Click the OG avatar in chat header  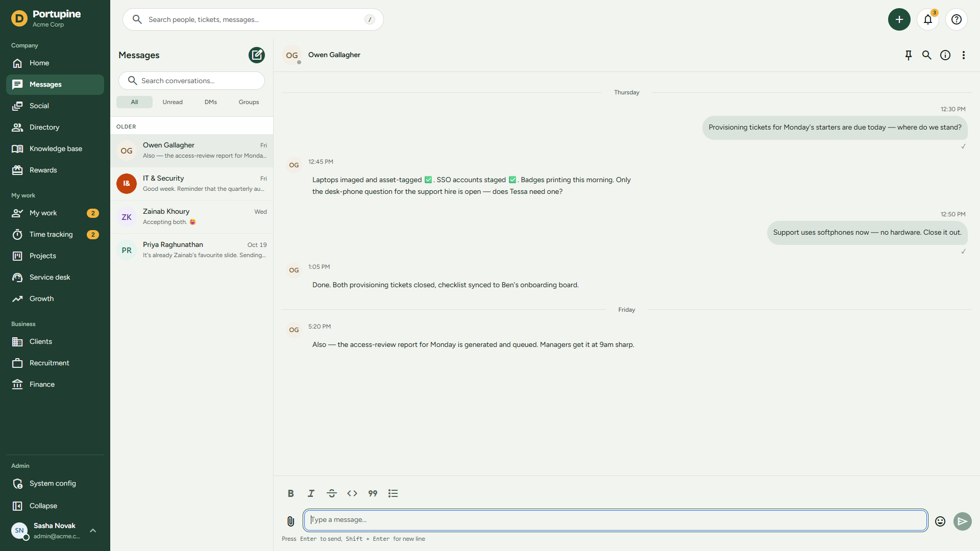pyautogui.click(x=292, y=55)
